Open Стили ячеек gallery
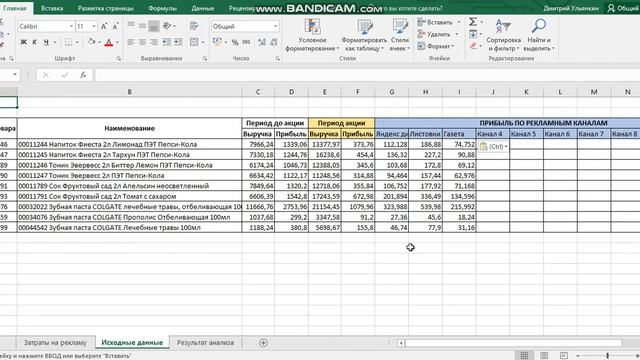The height and width of the screenshot is (360, 640). click(x=400, y=36)
